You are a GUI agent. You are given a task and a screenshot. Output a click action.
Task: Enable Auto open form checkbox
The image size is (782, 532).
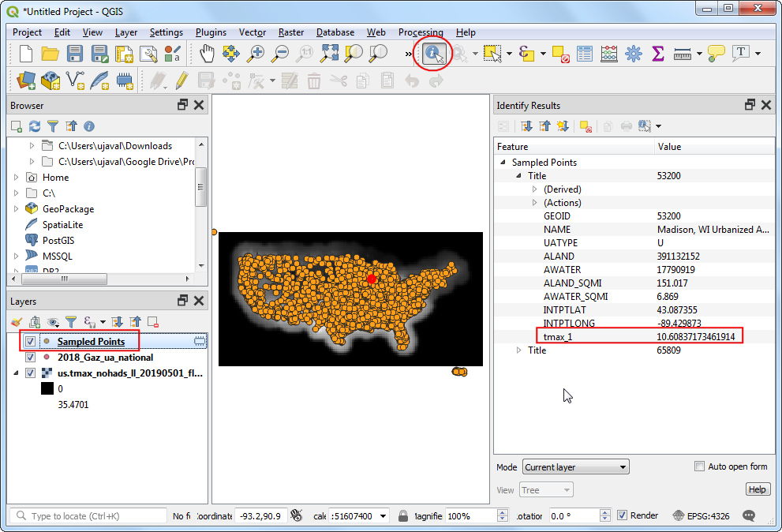tap(699, 466)
